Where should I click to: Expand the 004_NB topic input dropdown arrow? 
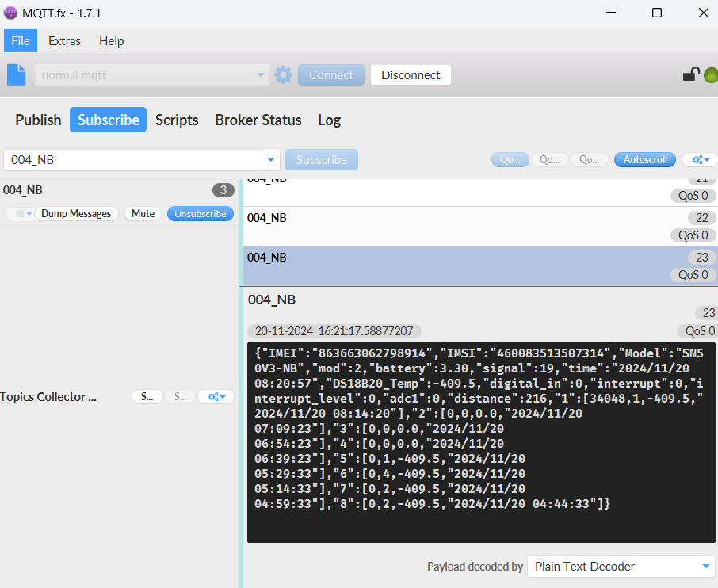point(270,160)
